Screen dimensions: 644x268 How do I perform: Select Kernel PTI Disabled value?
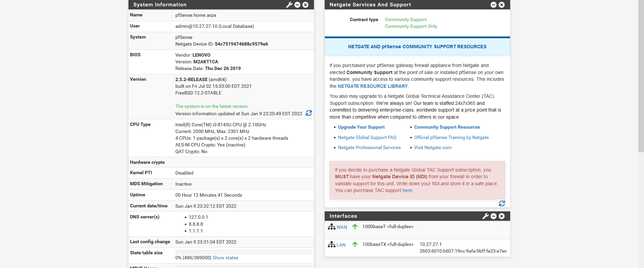[x=184, y=173]
